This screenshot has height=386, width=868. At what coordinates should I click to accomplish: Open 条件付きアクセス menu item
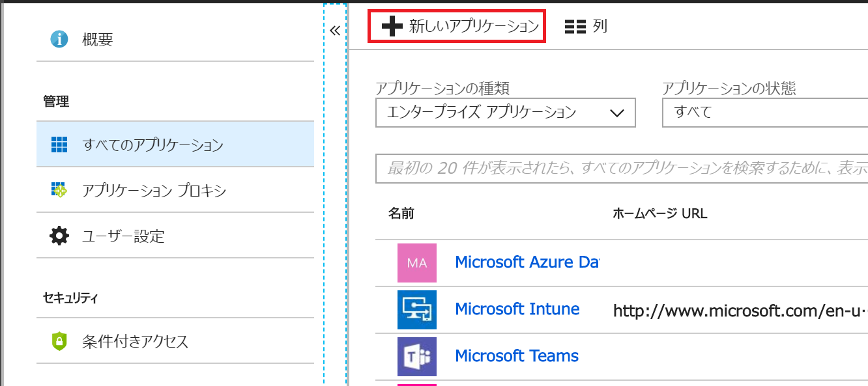point(175,340)
